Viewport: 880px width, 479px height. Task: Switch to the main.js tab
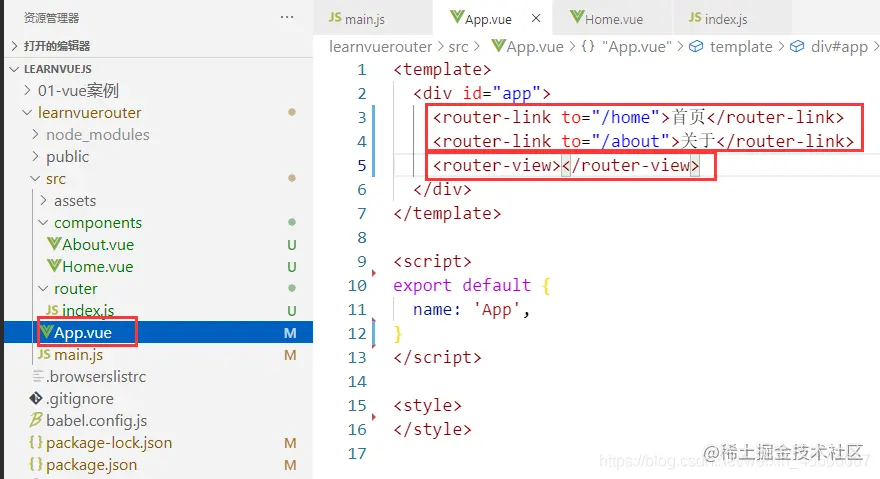click(373, 19)
